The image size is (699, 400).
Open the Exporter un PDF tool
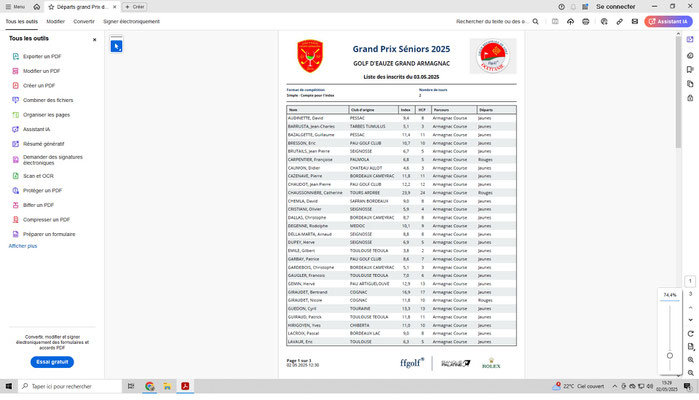tap(42, 57)
